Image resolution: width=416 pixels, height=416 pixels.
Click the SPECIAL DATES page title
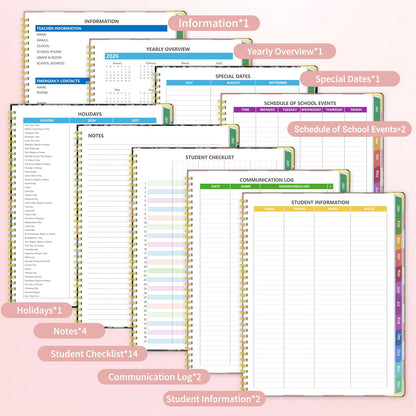pos(233,76)
